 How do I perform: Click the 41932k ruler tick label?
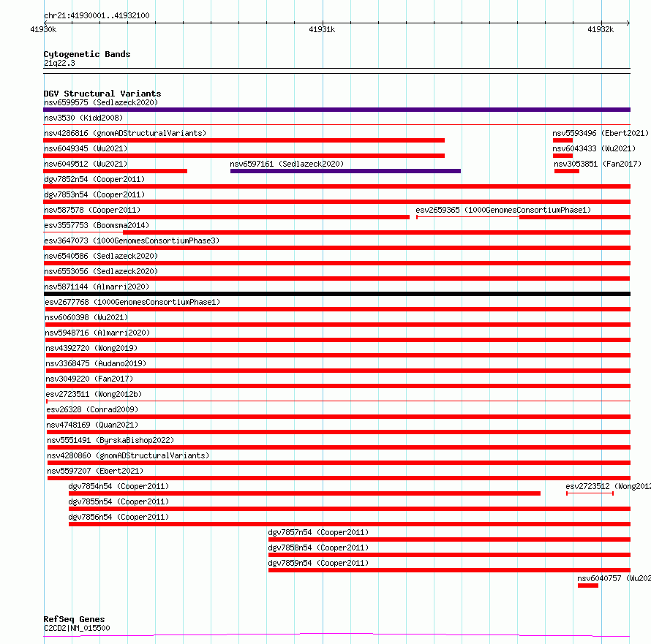(601, 29)
